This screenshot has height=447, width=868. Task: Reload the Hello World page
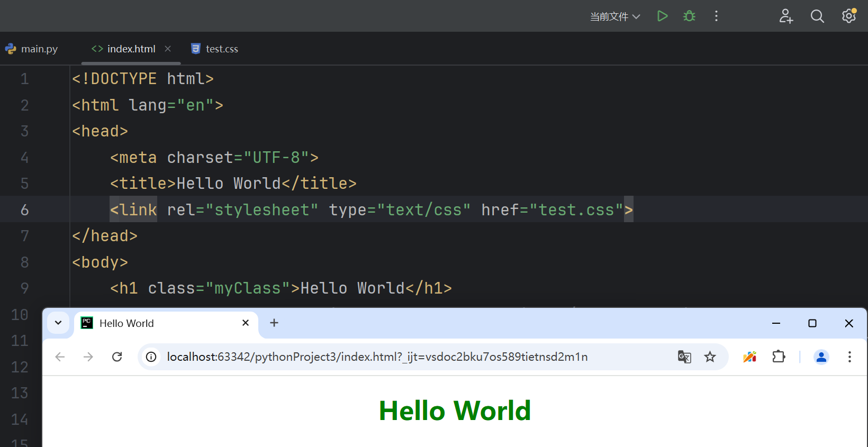(x=117, y=357)
